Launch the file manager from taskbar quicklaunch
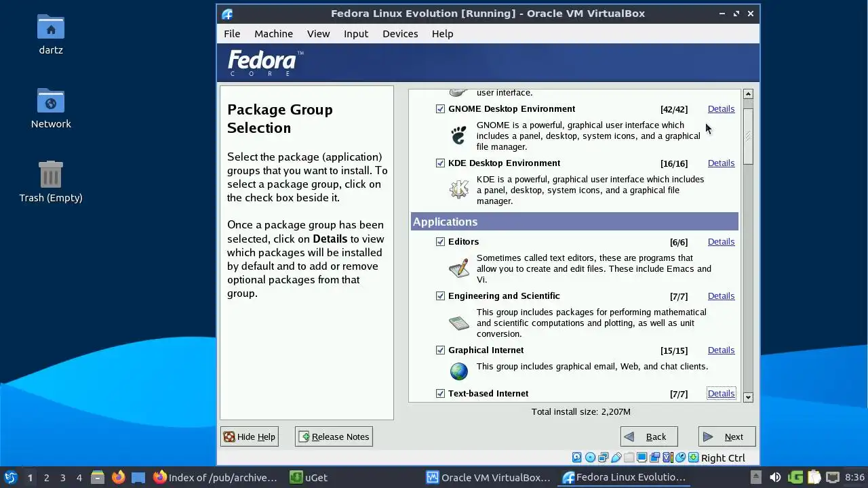 tap(98, 477)
